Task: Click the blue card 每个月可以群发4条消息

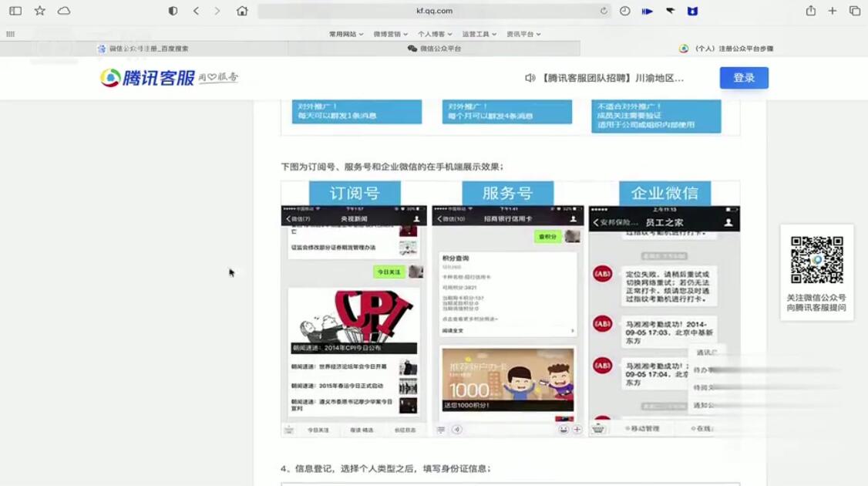Action: point(507,111)
